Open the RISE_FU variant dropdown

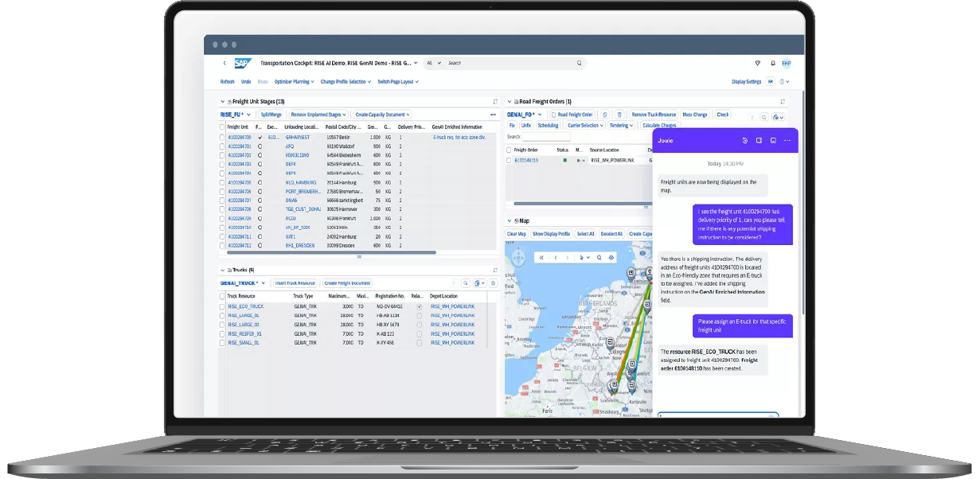(250, 115)
